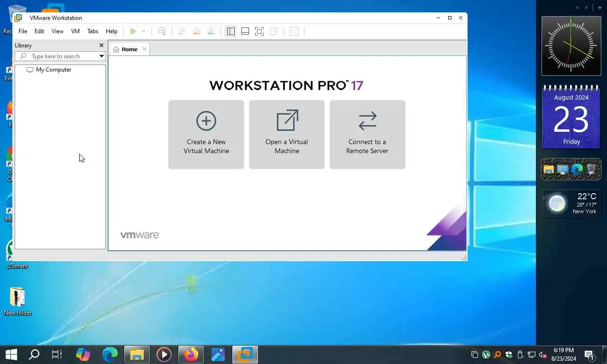Open the media player taskbar icon
The width and height of the screenshot is (607, 364).
[x=164, y=355]
